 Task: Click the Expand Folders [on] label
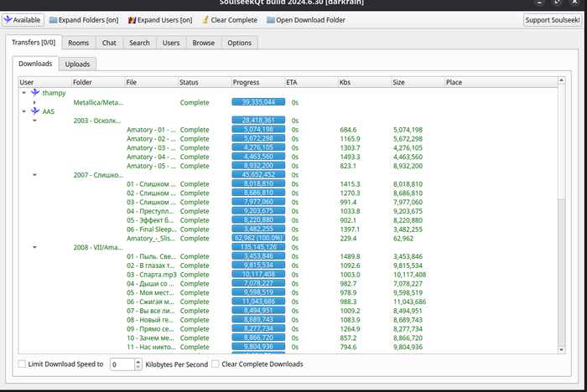(x=88, y=20)
